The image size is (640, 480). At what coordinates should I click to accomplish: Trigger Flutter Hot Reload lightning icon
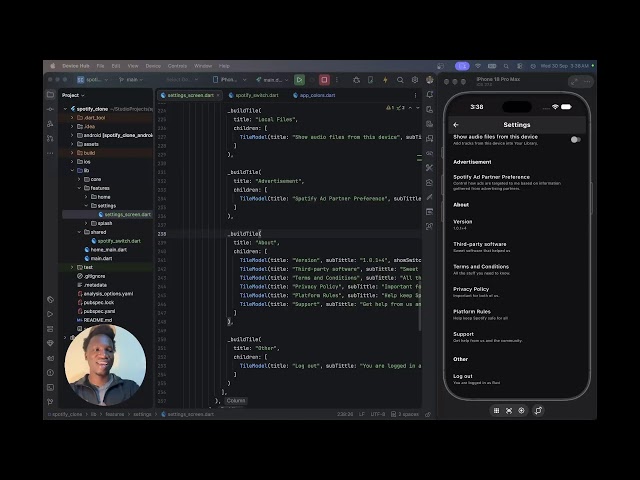(x=385, y=80)
